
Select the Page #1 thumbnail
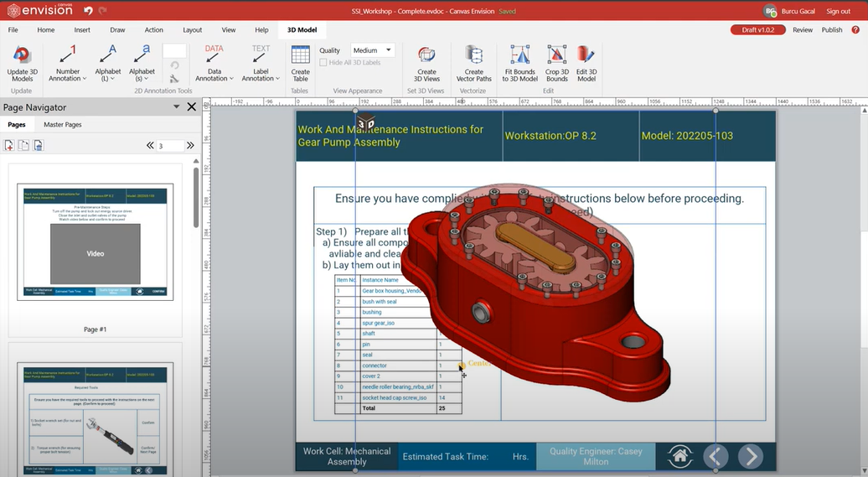96,242
